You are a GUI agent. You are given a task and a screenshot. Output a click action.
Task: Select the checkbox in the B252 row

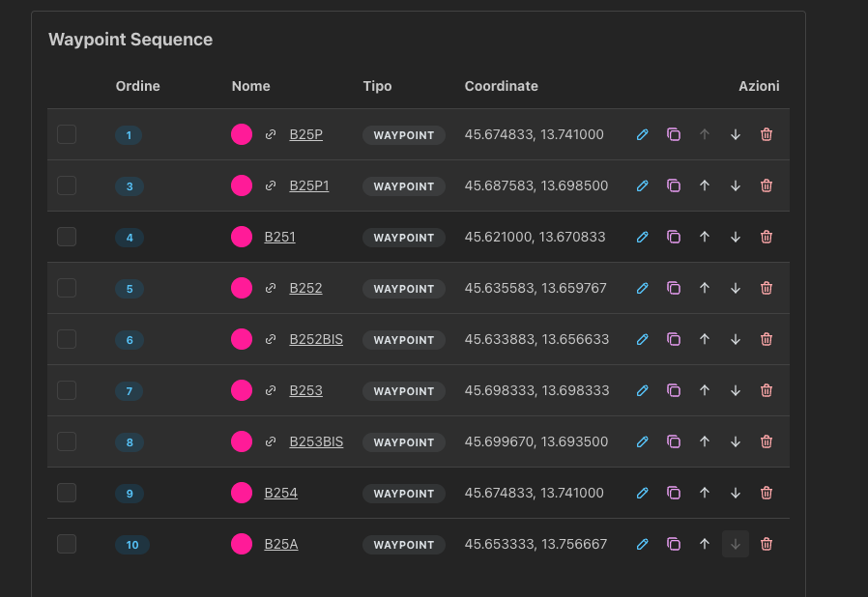tap(67, 289)
